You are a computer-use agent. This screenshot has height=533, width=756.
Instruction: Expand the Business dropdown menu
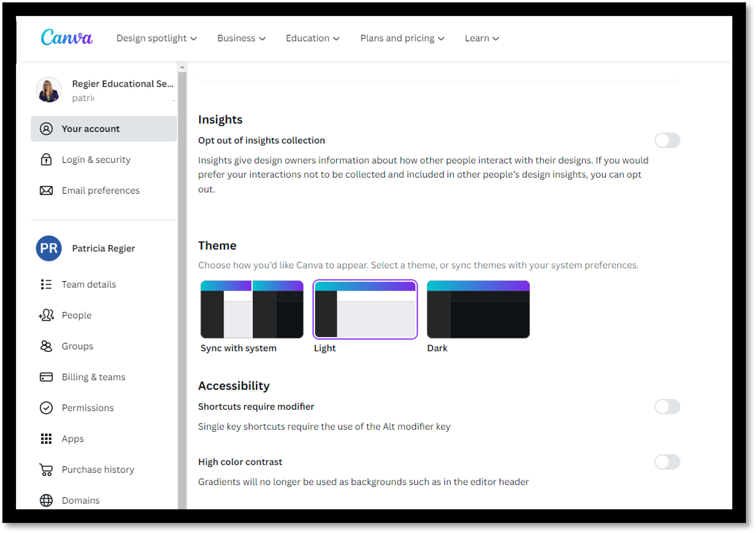tap(241, 38)
